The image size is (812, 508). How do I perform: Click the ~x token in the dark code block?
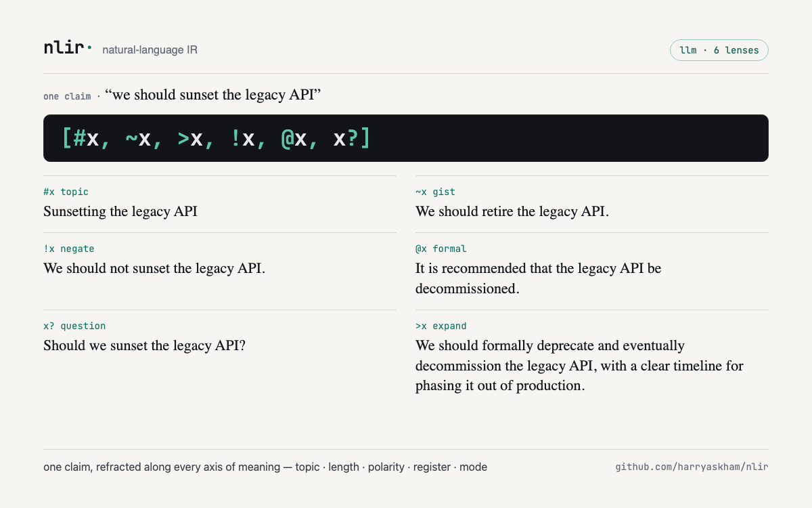click(x=138, y=138)
